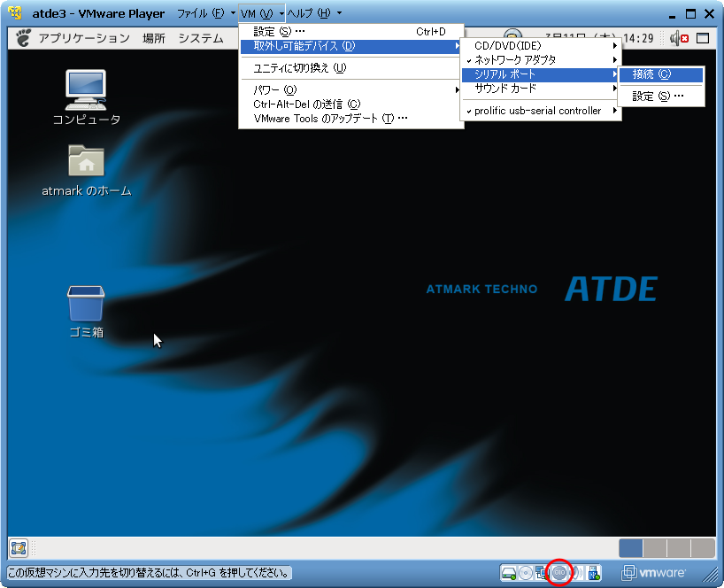
Task: Click the USB device status icon
Action: tap(594, 573)
